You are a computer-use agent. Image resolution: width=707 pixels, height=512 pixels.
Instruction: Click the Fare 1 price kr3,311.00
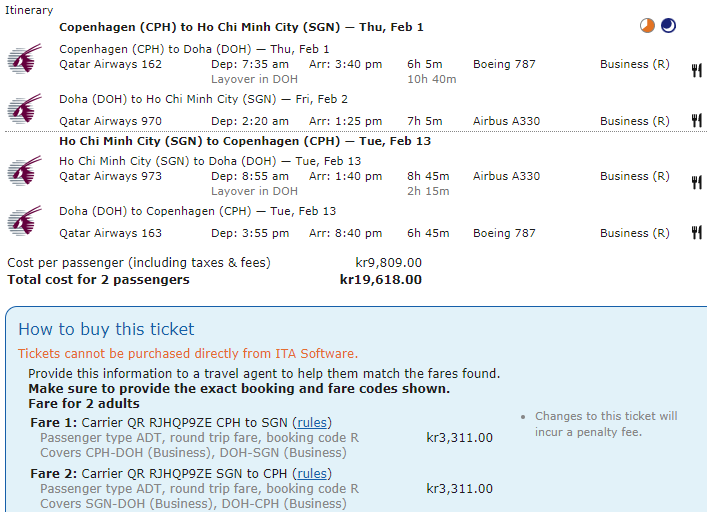tap(459, 437)
